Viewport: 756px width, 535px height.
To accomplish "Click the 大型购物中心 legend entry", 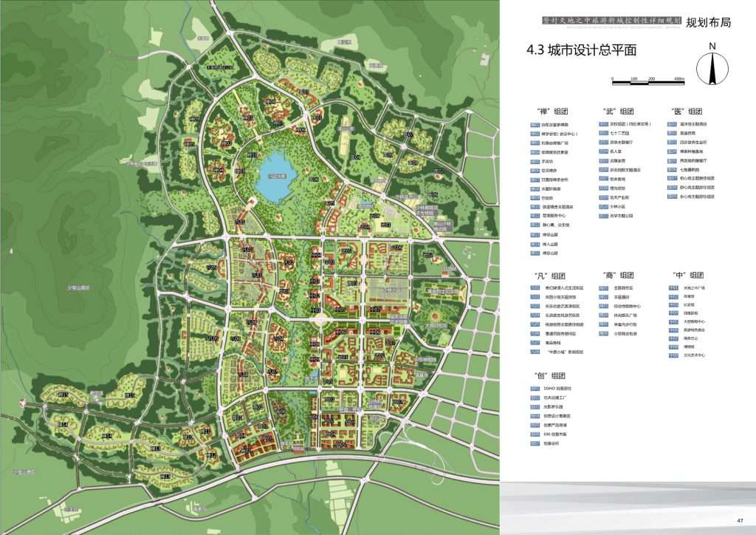I will pyautogui.click(x=695, y=322).
